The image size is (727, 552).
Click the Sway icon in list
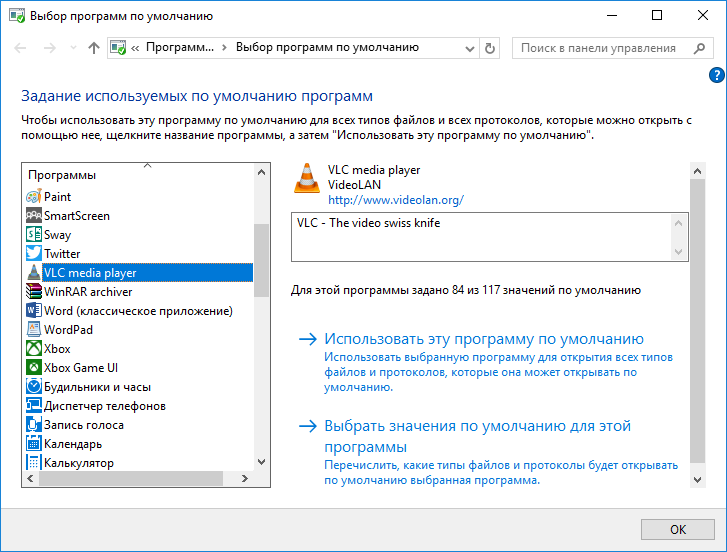(34, 235)
